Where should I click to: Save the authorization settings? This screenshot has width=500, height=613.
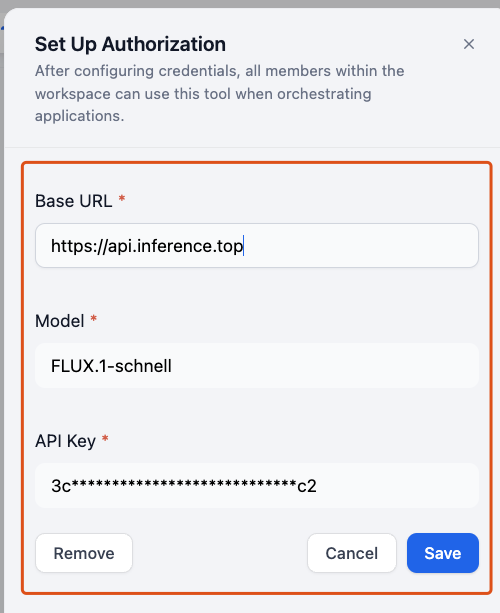[443, 553]
